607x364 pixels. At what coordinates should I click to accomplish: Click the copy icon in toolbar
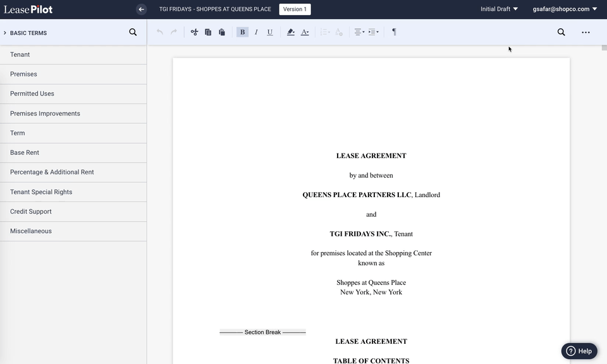coord(208,32)
